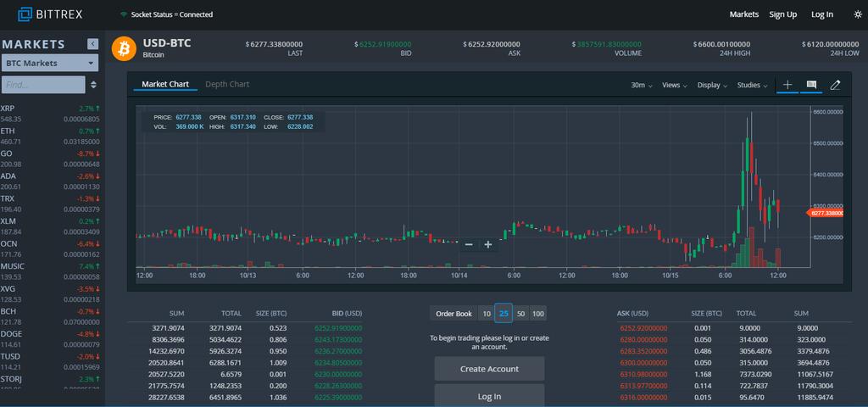Select the XVG market row
This screenshot has height=407, width=868.
click(50, 293)
